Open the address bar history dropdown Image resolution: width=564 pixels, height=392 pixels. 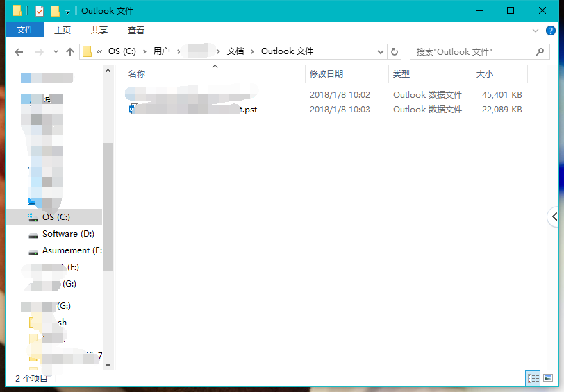(x=380, y=51)
